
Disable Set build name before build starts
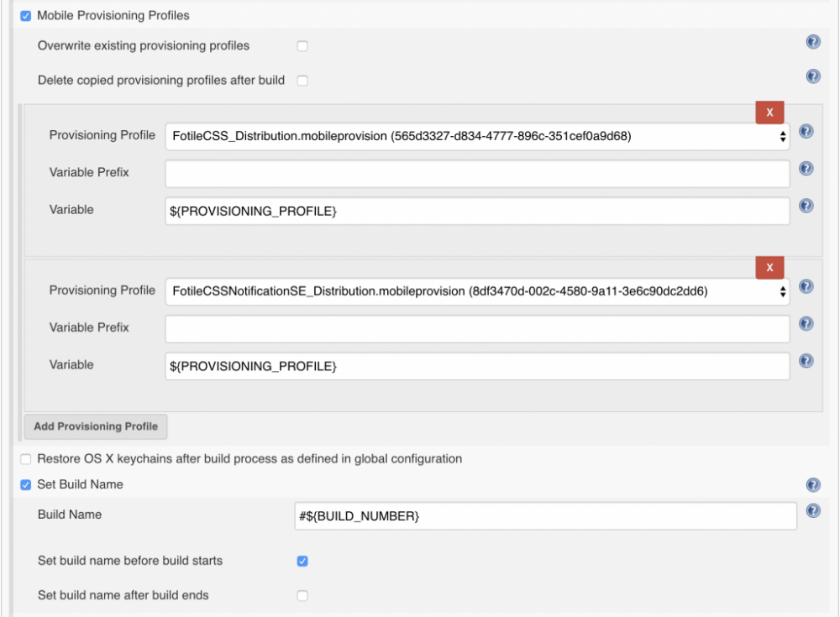pos(302,561)
